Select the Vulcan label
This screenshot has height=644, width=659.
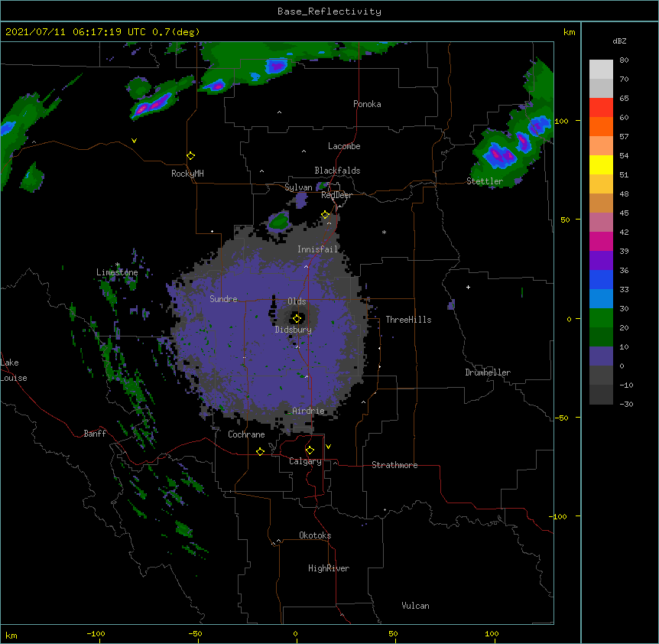coord(415,606)
